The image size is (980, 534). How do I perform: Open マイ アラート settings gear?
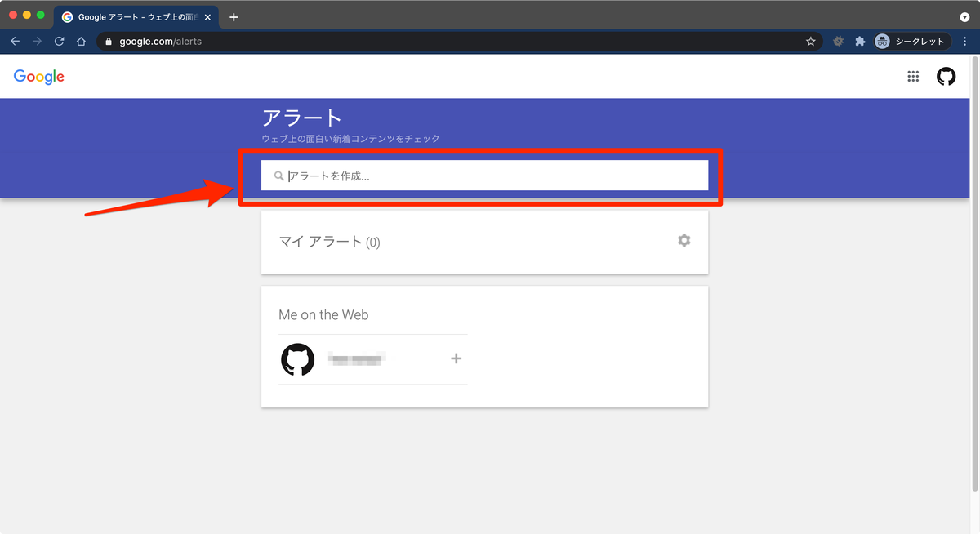(x=684, y=240)
